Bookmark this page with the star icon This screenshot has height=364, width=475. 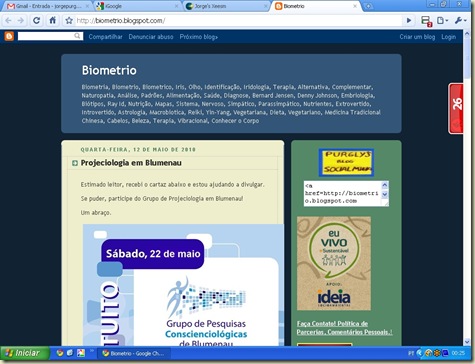[x=69, y=21]
